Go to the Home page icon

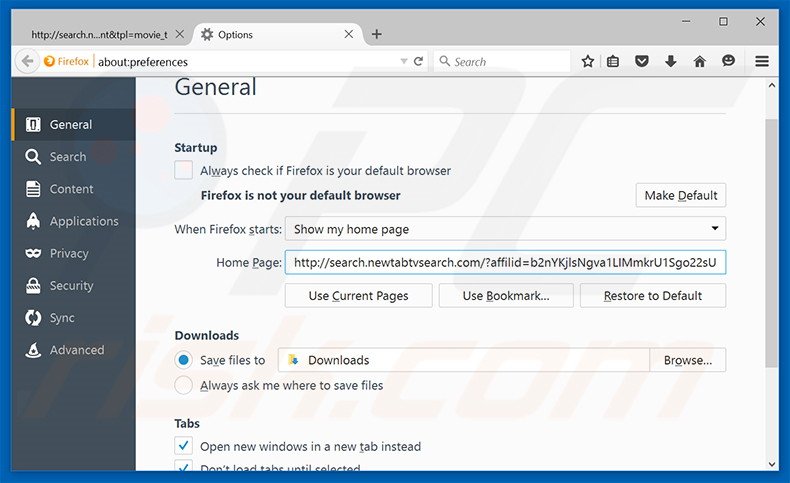click(699, 61)
